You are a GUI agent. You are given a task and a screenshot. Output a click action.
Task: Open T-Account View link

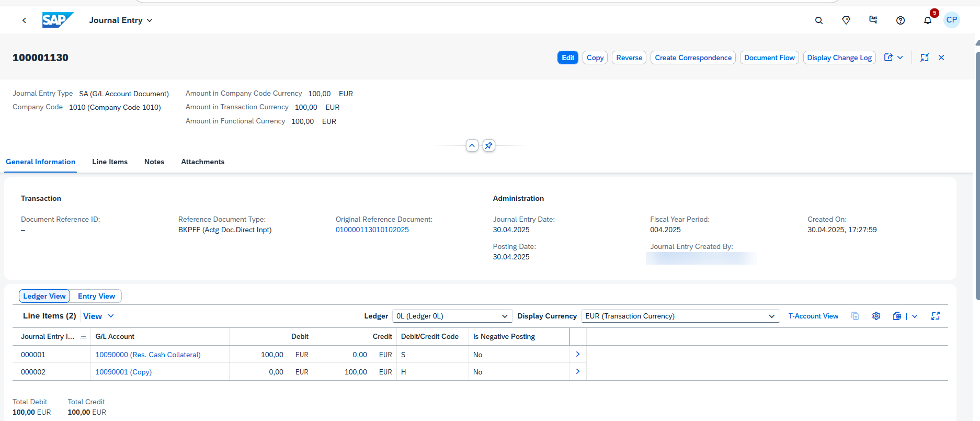[813, 316]
